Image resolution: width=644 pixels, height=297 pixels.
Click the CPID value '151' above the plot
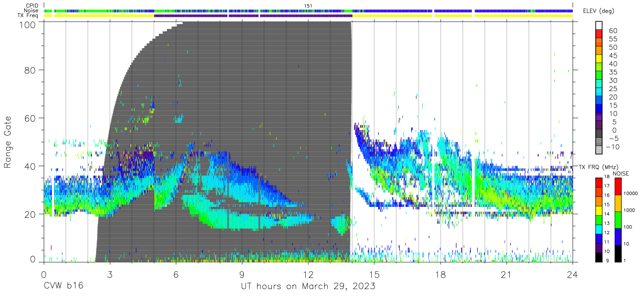point(308,6)
